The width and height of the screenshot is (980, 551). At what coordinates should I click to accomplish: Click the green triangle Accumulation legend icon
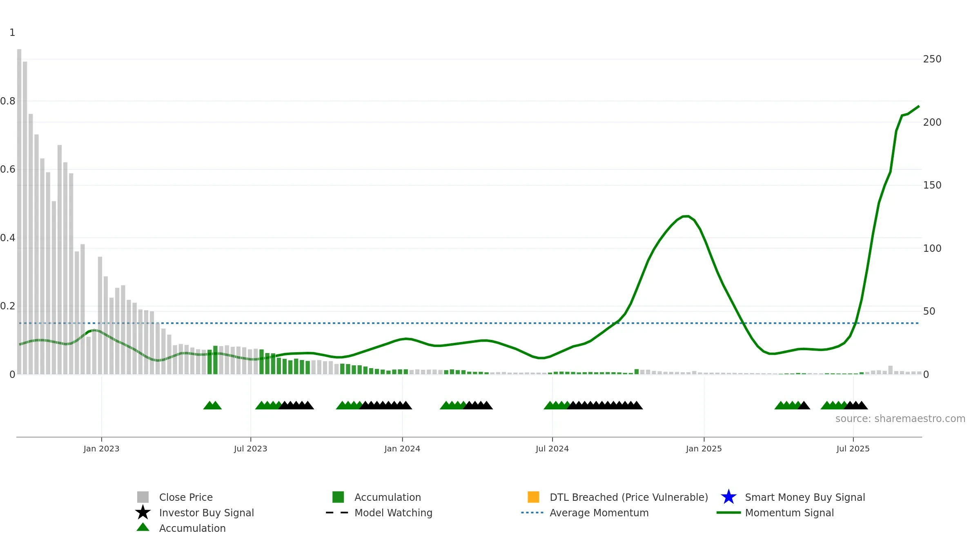tap(143, 527)
